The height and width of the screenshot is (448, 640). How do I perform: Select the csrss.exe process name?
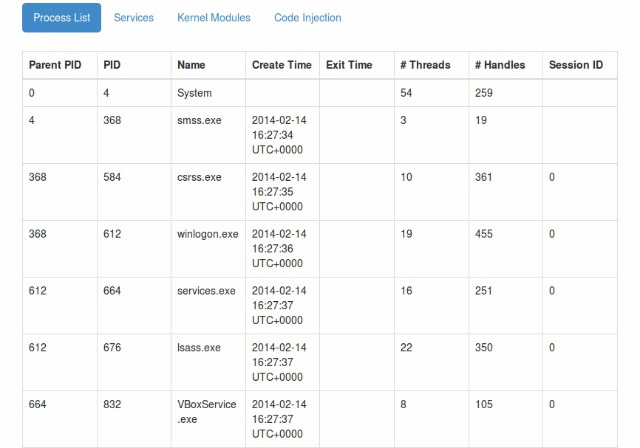[199, 177]
